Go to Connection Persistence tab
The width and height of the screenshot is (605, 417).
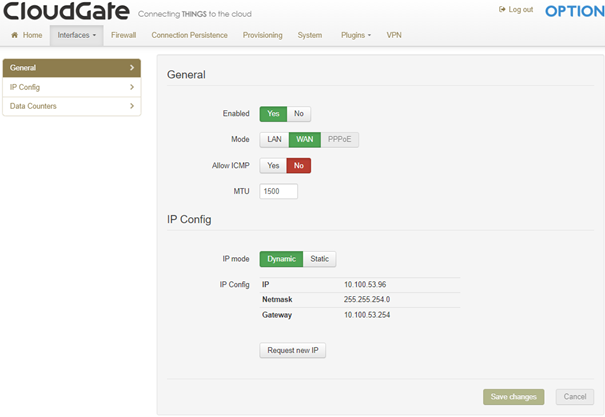[190, 35]
